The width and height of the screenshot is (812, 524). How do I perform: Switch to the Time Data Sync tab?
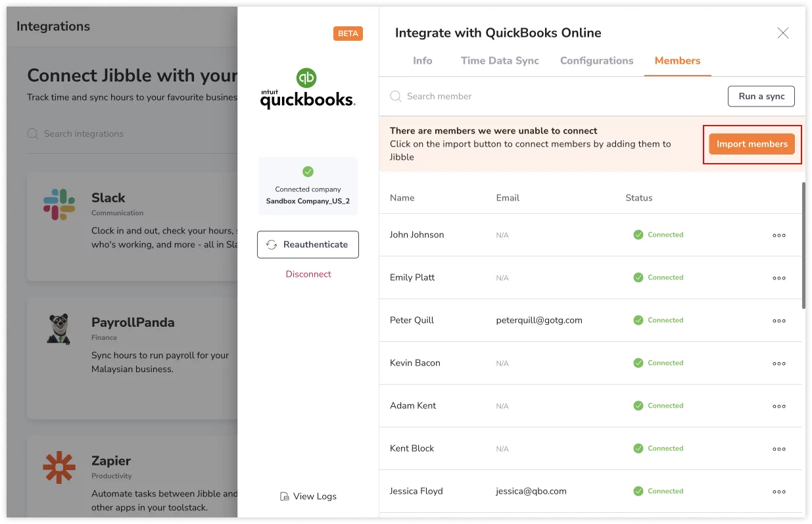pos(500,60)
